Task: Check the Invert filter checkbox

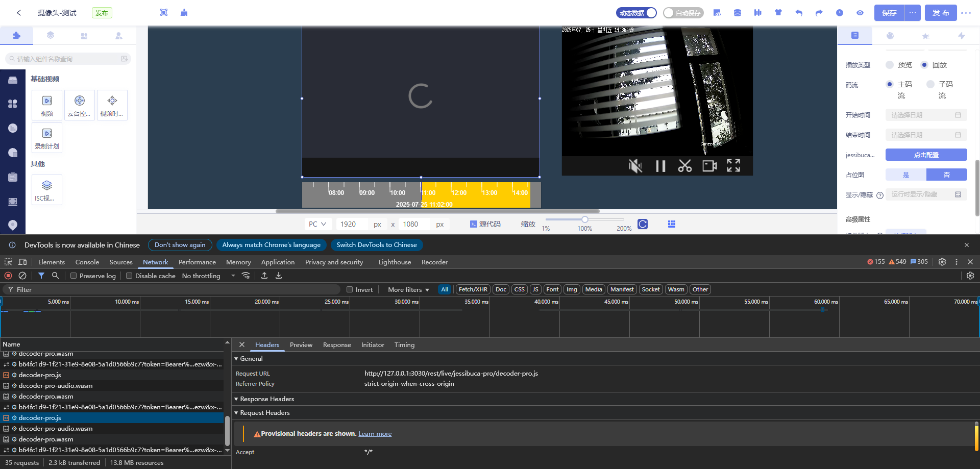Action: pos(350,289)
